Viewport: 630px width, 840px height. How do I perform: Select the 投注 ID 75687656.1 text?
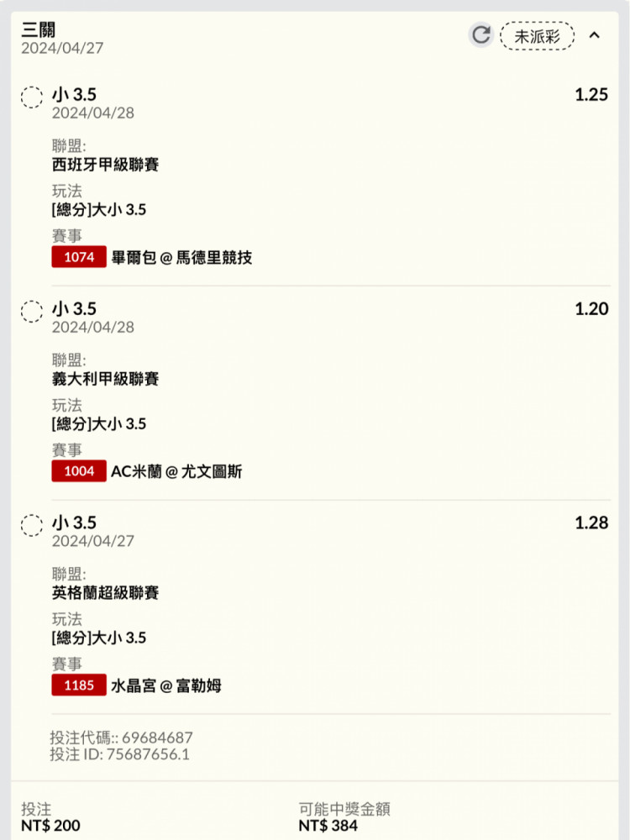point(119,754)
